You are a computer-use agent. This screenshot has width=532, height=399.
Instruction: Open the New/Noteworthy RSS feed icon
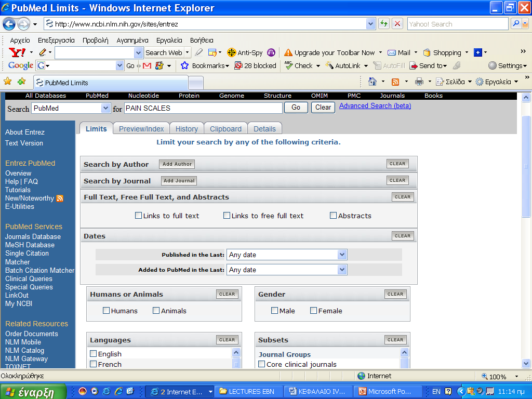point(60,198)
